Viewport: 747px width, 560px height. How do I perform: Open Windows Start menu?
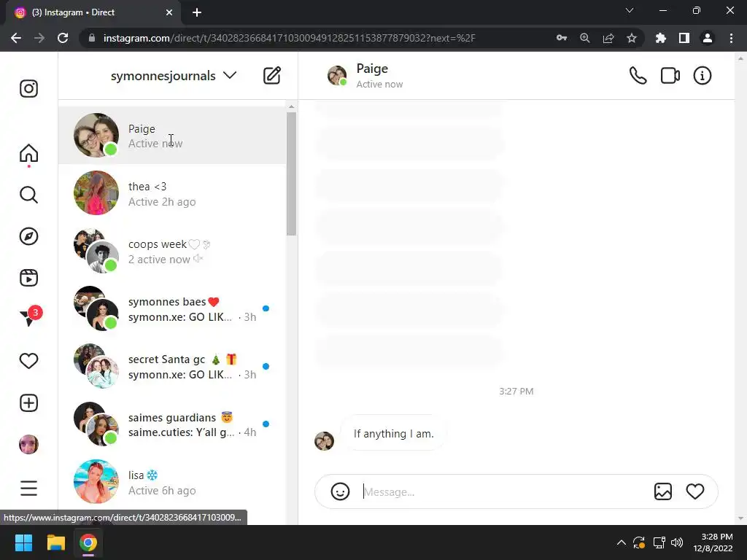(23, 542)
